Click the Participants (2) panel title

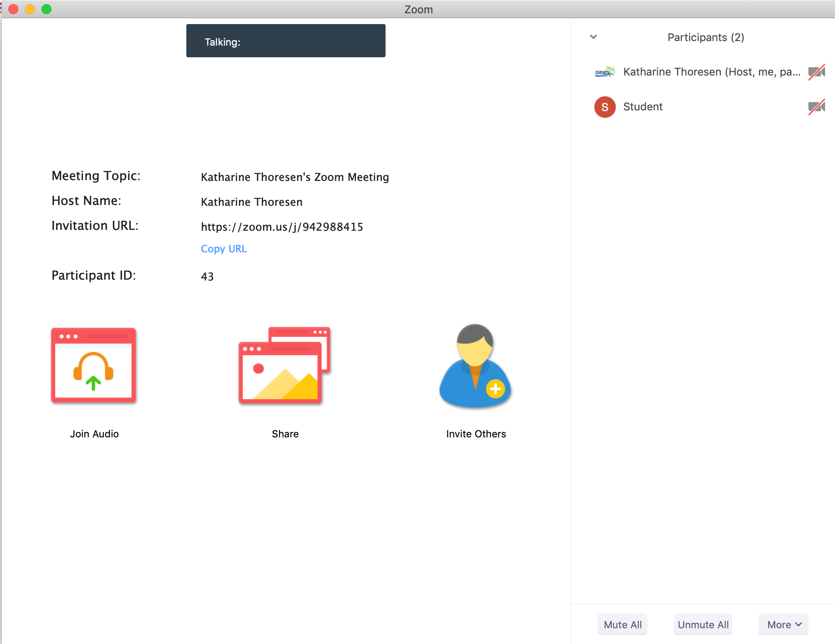coord(706,37)
